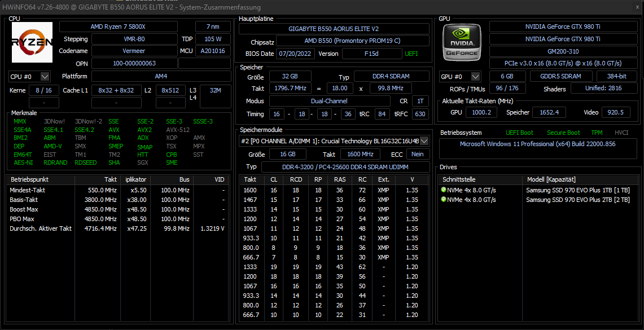This screenshot has width=644, height=330.
Task: Open the GPU #0 selector dropdown
Action: (x=460, y=77)
